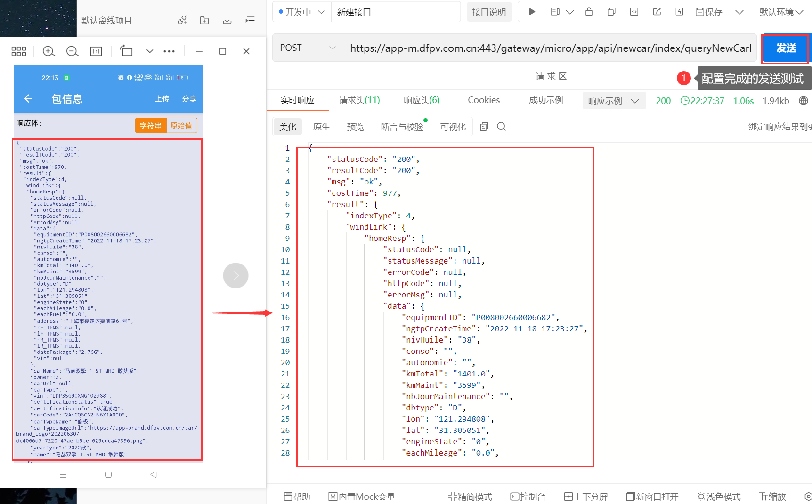
Task: Select the 原生 raw view
Action: [x=322, y=127]
